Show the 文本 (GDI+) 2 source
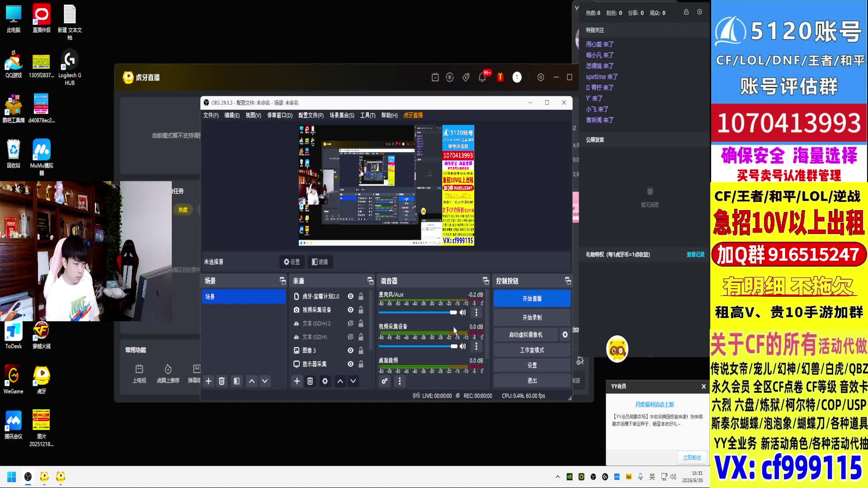 tap(350, 324)
